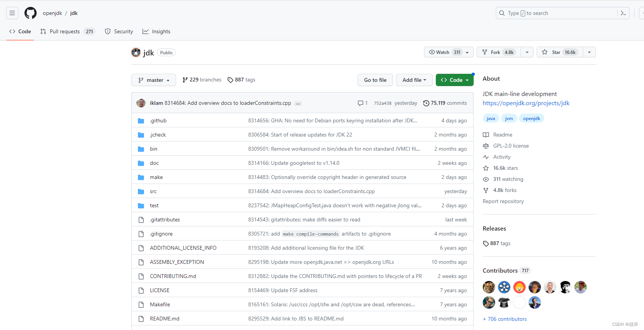The width and height of the screenshot is (644, 330).
Task: Click the .gitattributes file icon
Action: tap(141, 219)
